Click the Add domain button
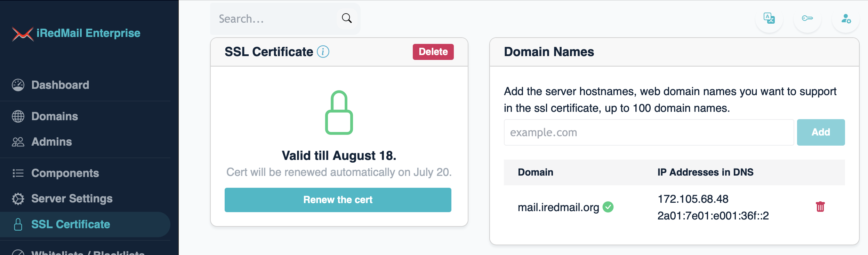The image size is (868, 255). pos(821,132)
